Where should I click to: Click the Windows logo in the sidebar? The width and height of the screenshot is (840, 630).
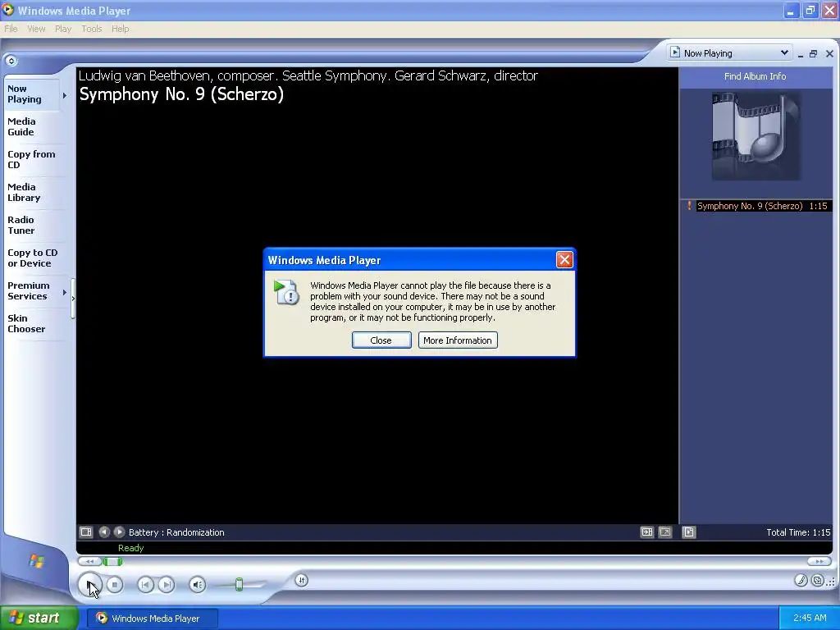[x=36, y=561]
